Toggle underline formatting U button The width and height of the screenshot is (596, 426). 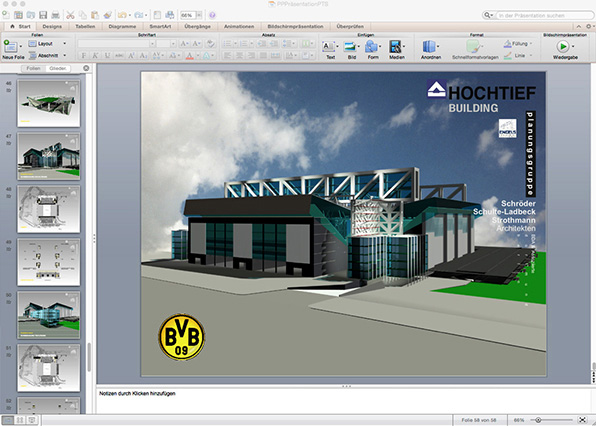click(x=107, y=55)
